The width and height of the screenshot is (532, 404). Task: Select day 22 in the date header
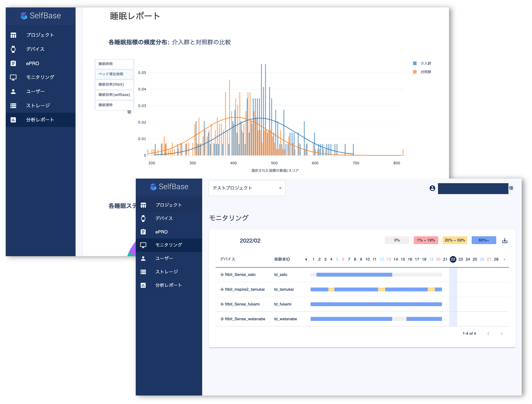[453, 259]
